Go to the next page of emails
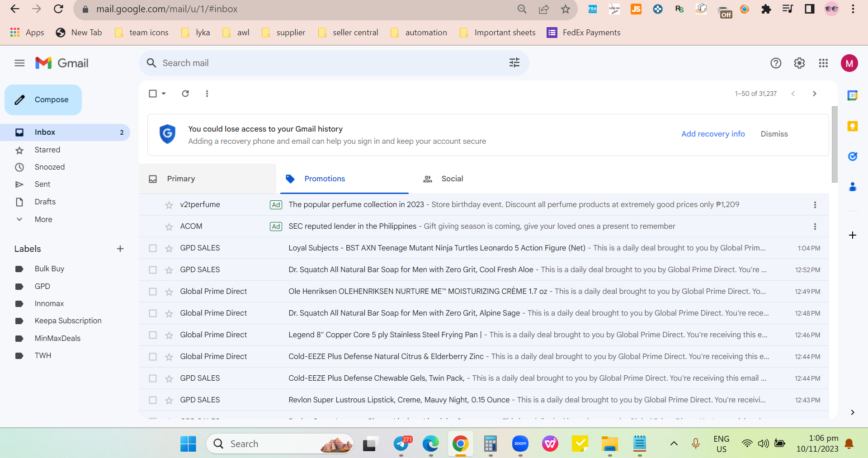Screen dimensions: 868x458 coord(814,94)
